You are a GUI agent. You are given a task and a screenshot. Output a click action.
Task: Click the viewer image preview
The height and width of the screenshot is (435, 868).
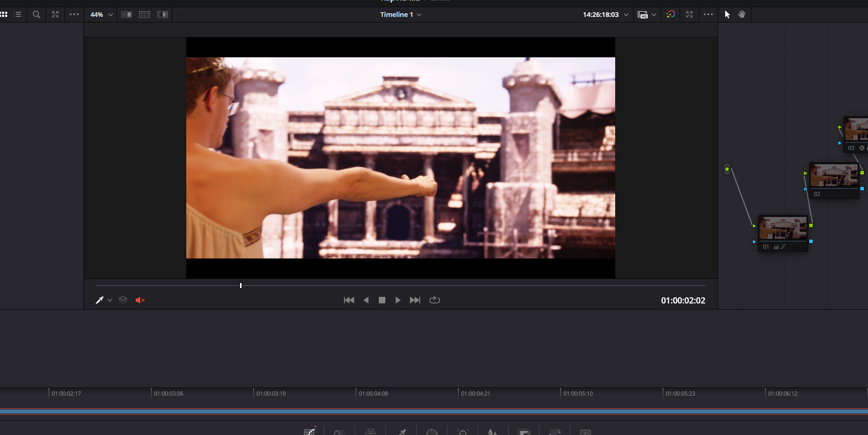[x=401, y=158]
